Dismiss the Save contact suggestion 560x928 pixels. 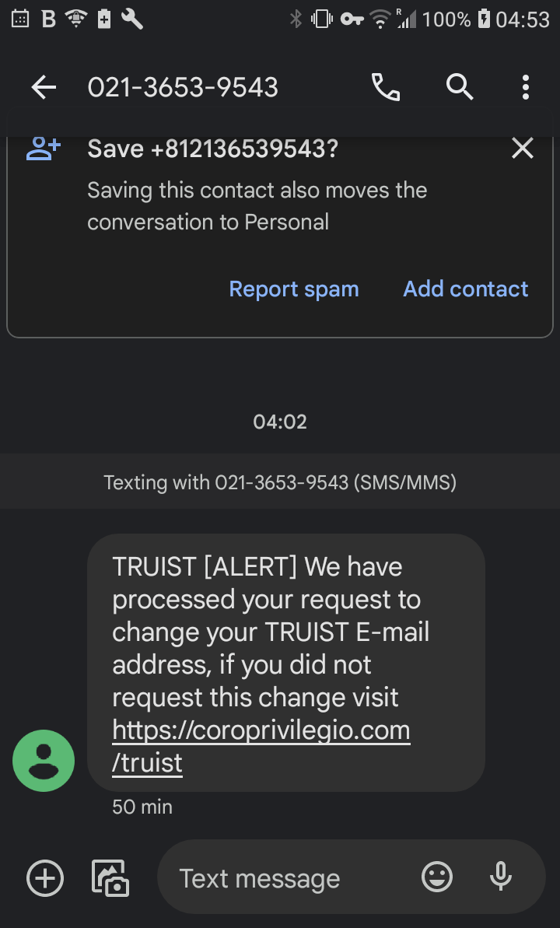tap(523, 148)
